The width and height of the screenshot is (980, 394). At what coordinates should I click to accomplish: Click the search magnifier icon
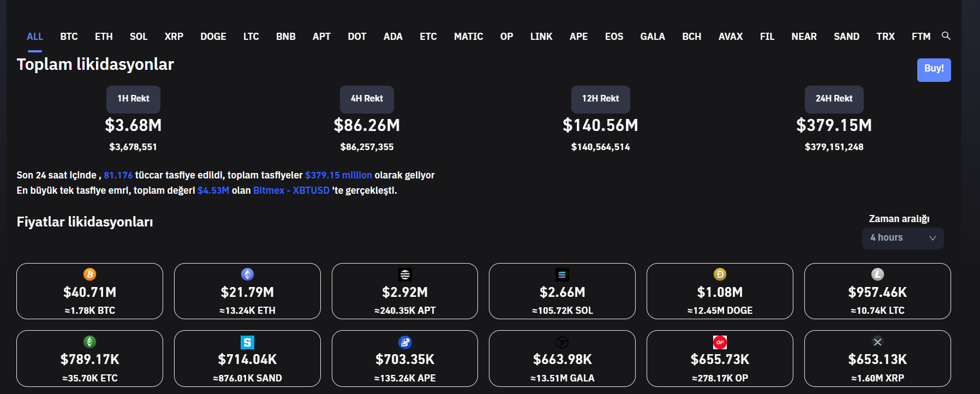click(946, 36)
